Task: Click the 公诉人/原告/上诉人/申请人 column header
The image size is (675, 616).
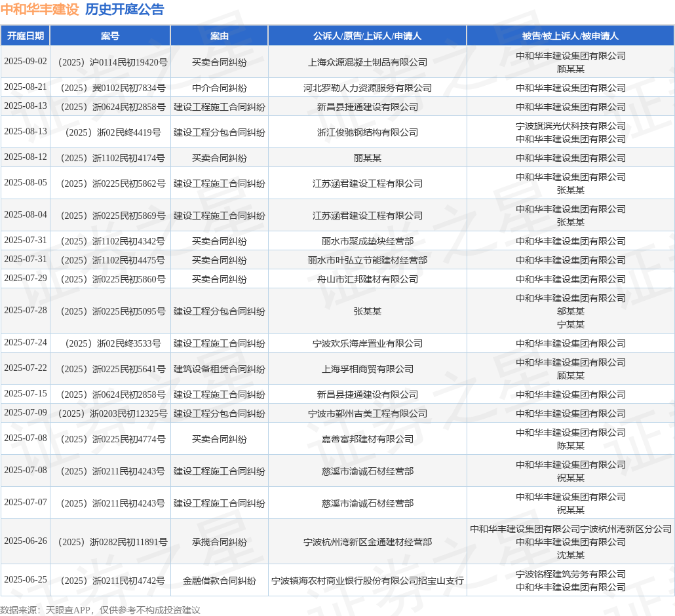Action: click(x=367, y=36)
